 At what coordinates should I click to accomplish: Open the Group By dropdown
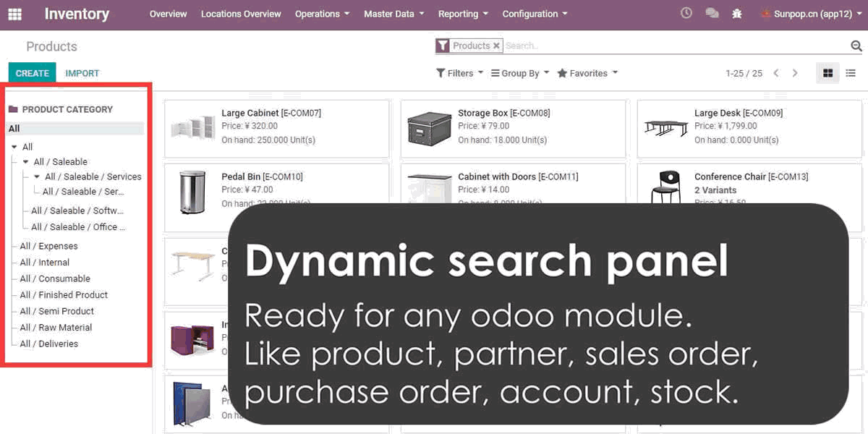519,73
